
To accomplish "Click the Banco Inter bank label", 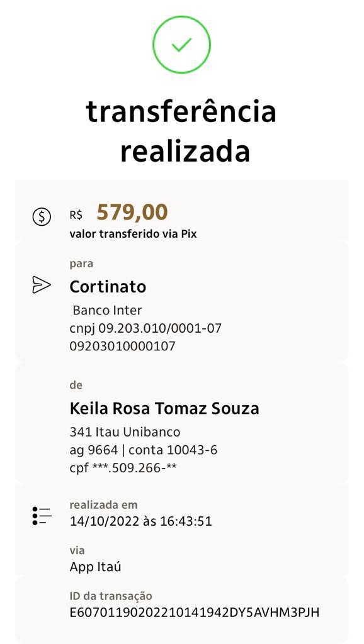I will (107, 310).
